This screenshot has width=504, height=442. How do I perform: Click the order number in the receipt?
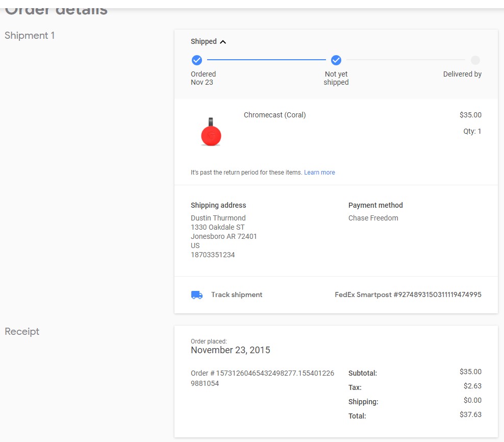point(262,378)
